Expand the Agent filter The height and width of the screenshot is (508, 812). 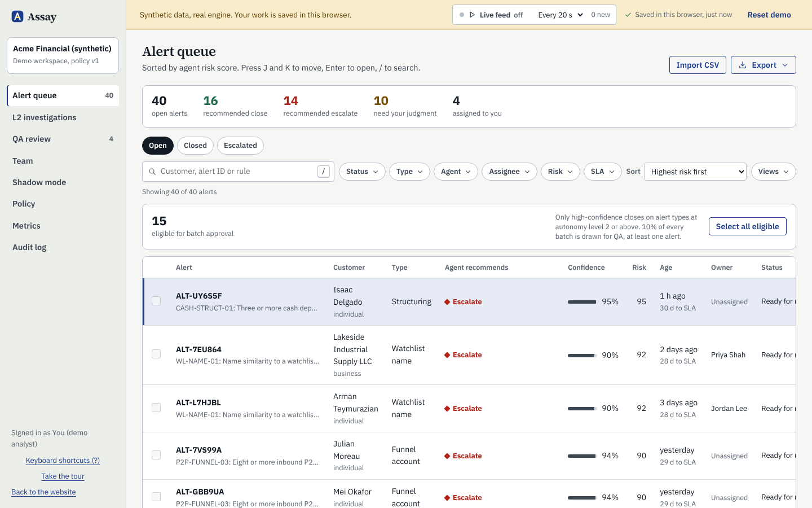[x=456, y=172]
